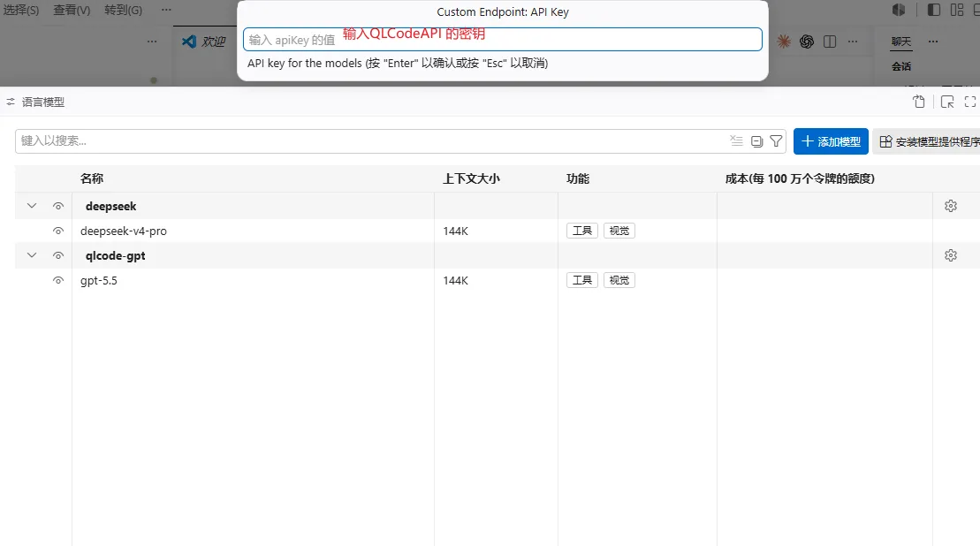This screenshot has width=980, height=546.
Task: Click the 会话 label in chat panel
Action: click(900, 66)
